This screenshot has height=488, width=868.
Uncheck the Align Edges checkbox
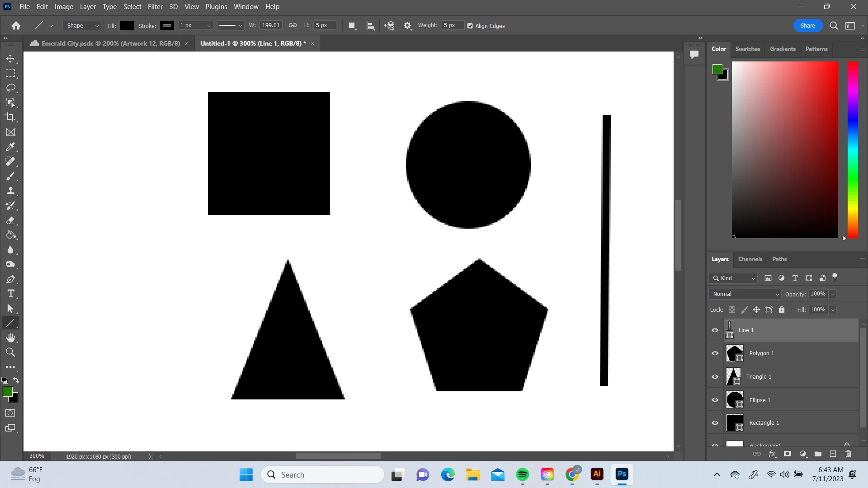click(x=470, y=26)
